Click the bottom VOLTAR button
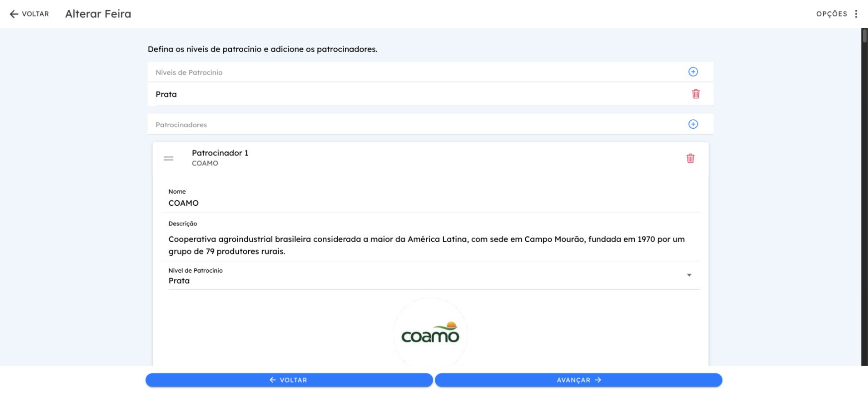 [289, 380]
